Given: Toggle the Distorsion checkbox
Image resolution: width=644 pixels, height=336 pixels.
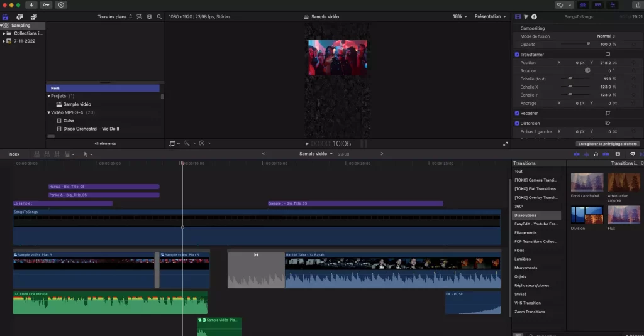Looking at the screenshot, I should [x=517, y=123].
